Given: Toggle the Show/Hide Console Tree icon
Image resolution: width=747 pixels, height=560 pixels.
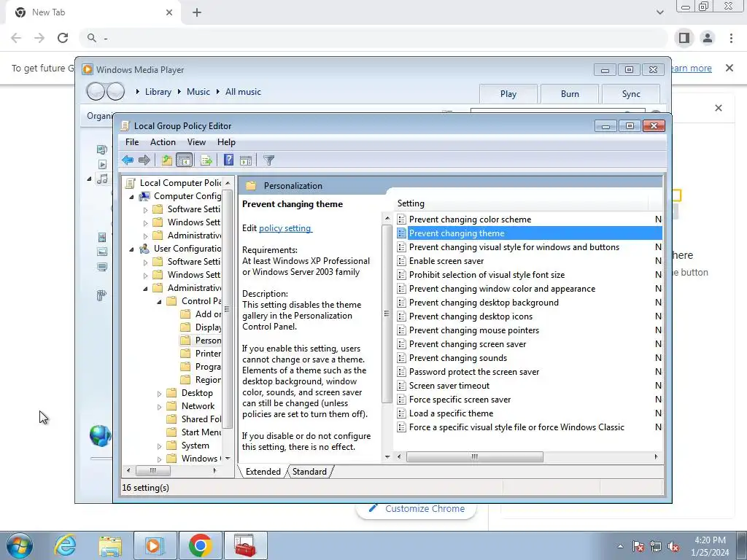Looking at the screenshot, I should pos(184,160).
